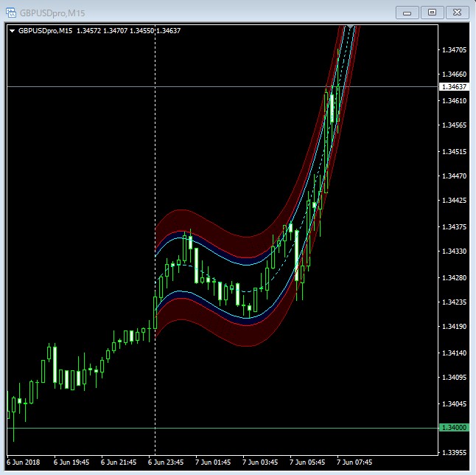The image size is (476, 475).
Task: Click the chart shift triangle marker at top
Action: point(350,27)
